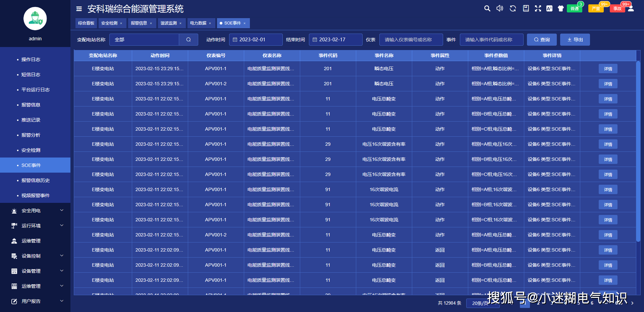Click the 查询 query button

(x=542, y=40)
